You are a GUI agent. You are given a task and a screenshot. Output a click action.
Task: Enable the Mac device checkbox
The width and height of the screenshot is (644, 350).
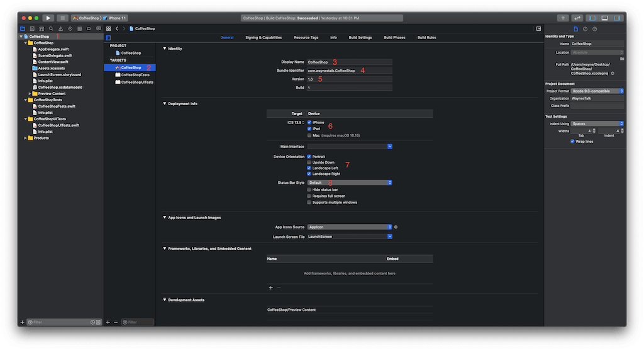point(309,135)
